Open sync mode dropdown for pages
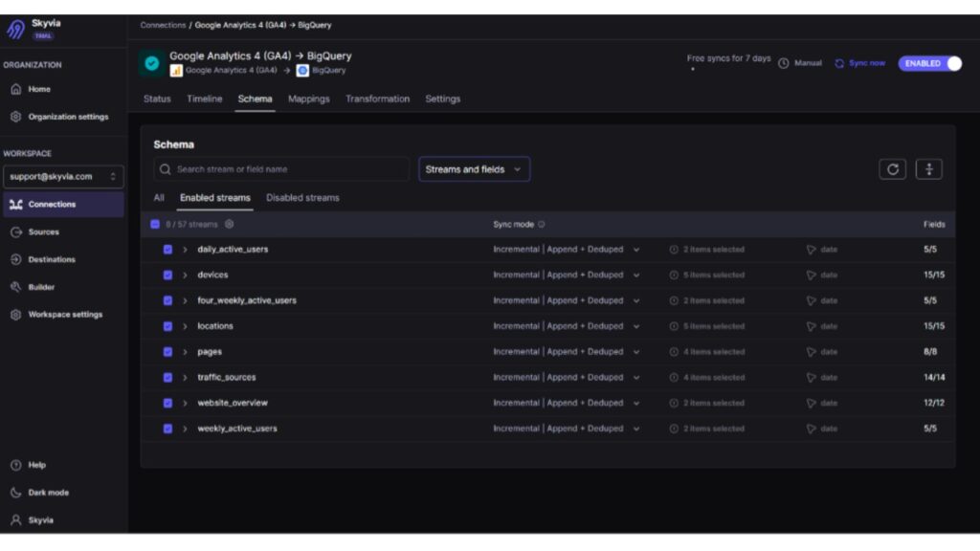This screenshot has height=551, width=980. point(567,352)
